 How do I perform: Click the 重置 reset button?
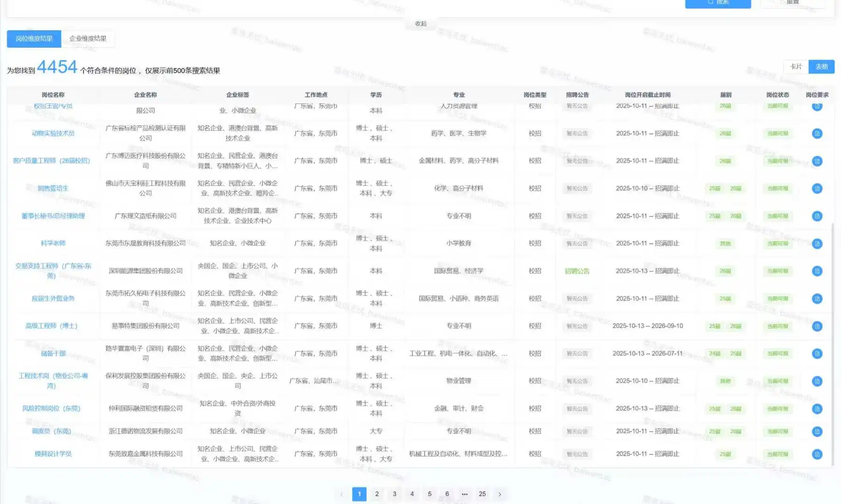792,3
